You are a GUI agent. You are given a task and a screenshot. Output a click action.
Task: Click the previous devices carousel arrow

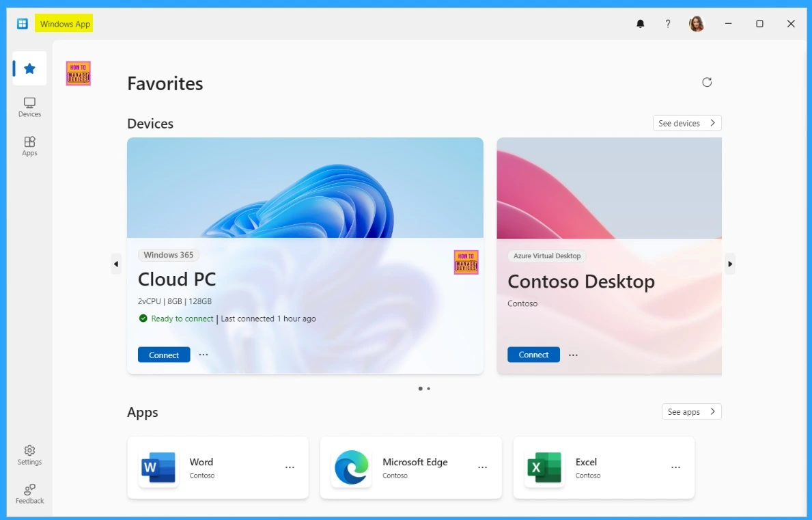click(x=116, y=264)
